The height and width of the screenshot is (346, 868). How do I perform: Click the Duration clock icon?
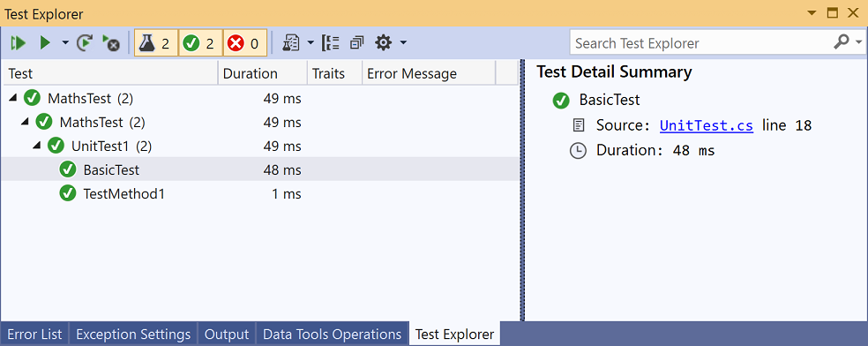[578, 151]
